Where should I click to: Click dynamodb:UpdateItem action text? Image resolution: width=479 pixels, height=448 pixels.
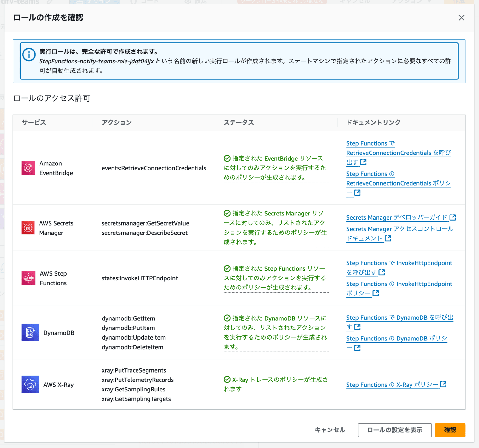coord(133,337)
